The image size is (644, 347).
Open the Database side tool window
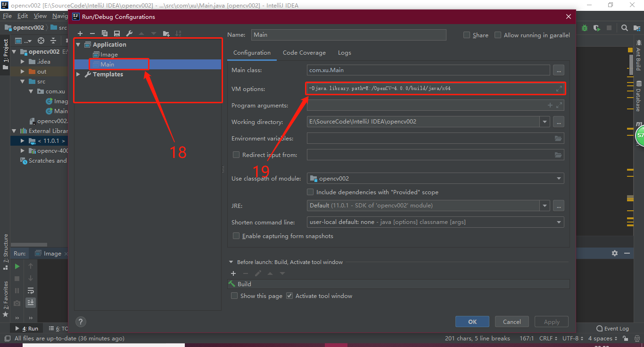[x=638, y=97]
